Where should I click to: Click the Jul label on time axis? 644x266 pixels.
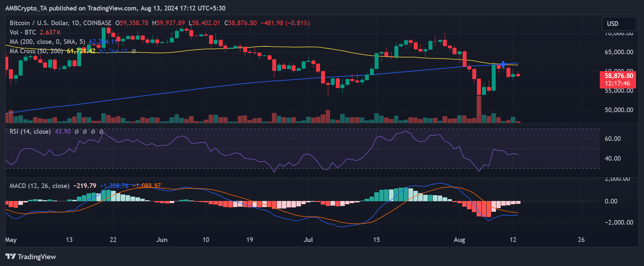click(308, 240)
